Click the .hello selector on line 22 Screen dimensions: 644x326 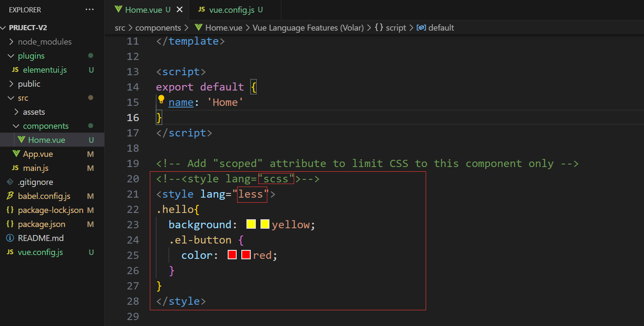tap(175, 210)
